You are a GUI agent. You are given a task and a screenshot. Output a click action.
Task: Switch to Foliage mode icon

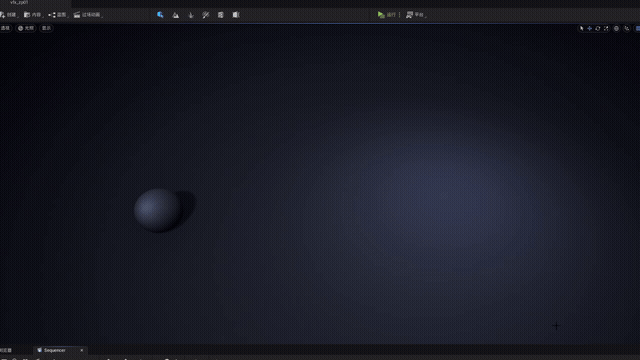191,15
